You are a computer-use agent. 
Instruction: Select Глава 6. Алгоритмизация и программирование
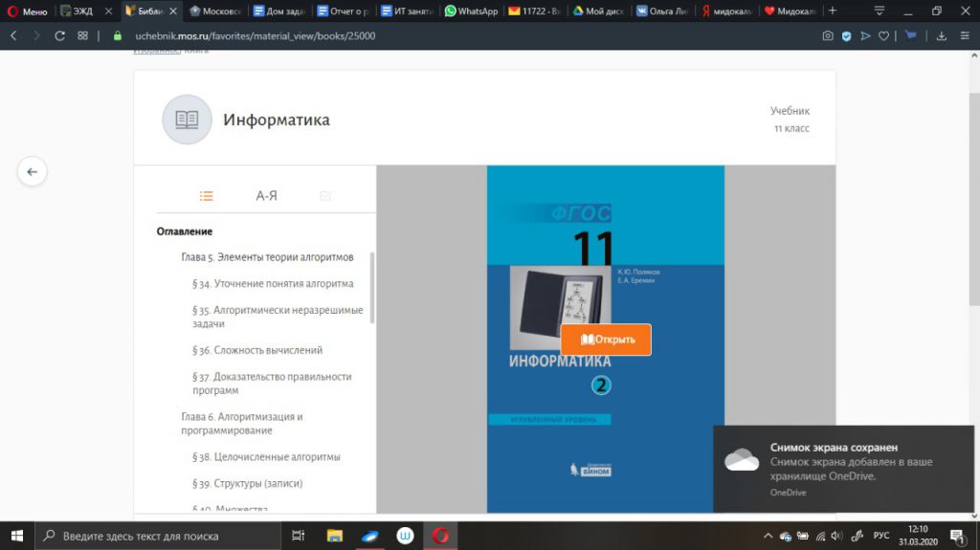tap(242, 423)
